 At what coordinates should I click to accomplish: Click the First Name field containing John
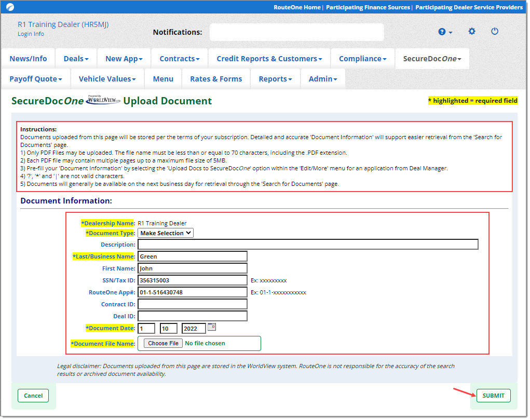click(193, 268)
